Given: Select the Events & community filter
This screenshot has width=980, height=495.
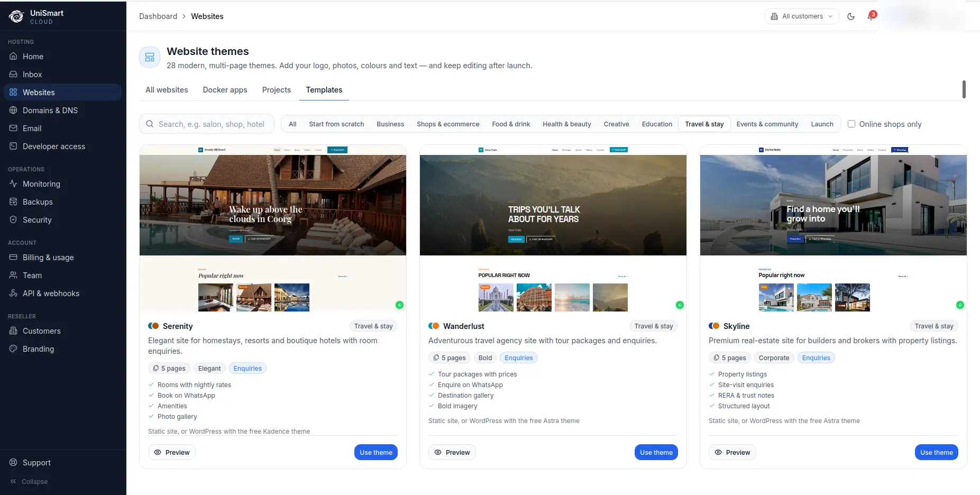Looking at the screenshot, I should pos(767,124).
